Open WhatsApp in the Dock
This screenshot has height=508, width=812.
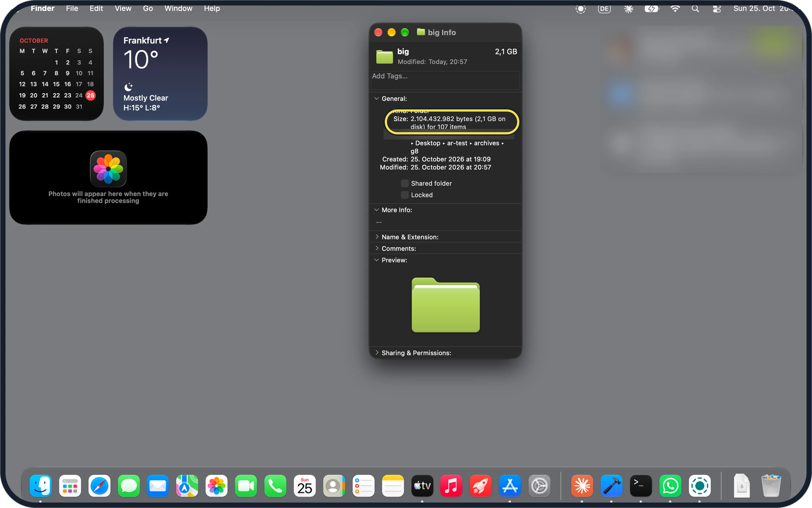[670, 486]
